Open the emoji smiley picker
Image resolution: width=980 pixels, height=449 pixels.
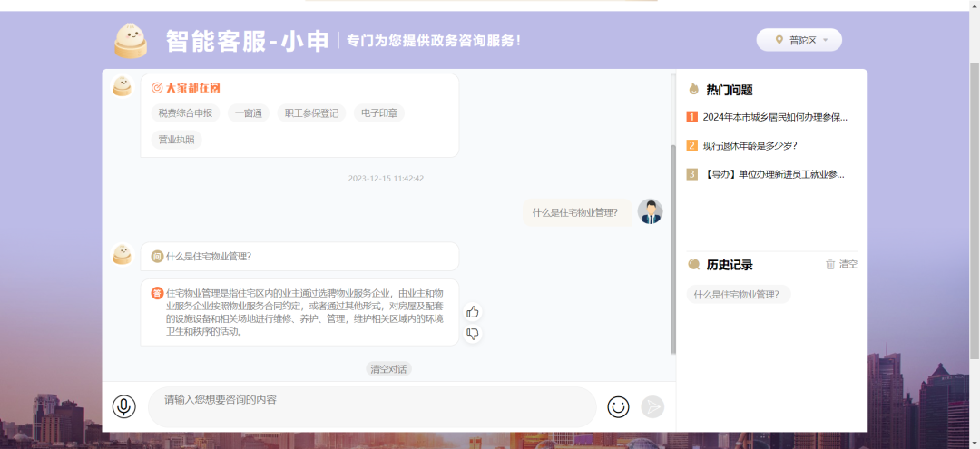tap(618, 406)
